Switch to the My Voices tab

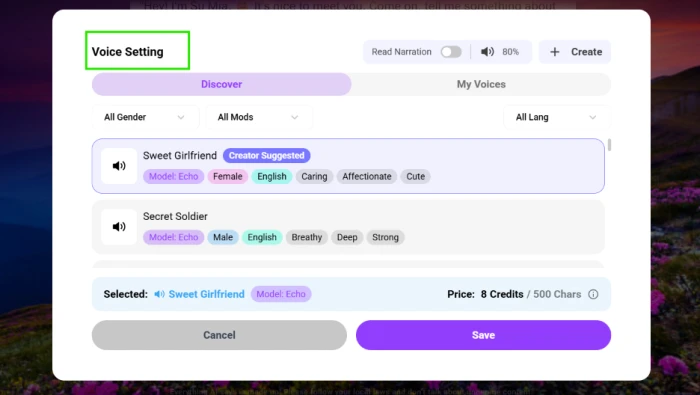tap(481, 84)
